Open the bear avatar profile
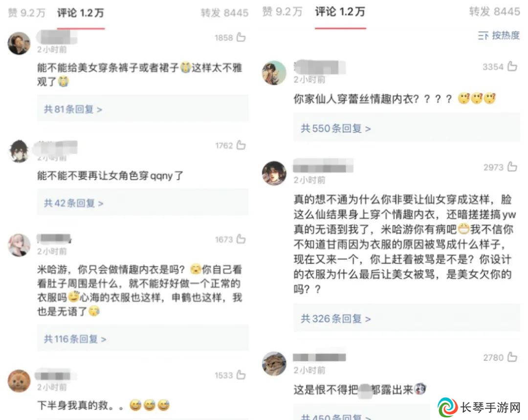Viewport: 528px width, 420px height. tap(19, 381)
